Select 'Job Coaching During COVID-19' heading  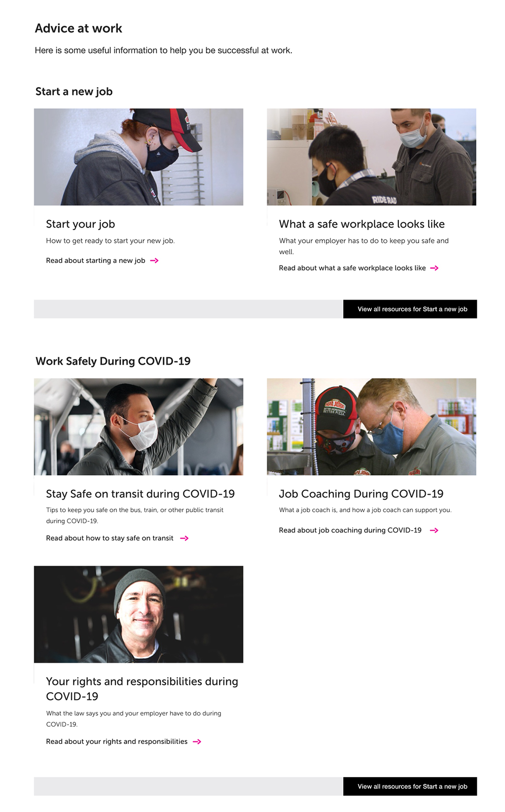tap(361, 494)
